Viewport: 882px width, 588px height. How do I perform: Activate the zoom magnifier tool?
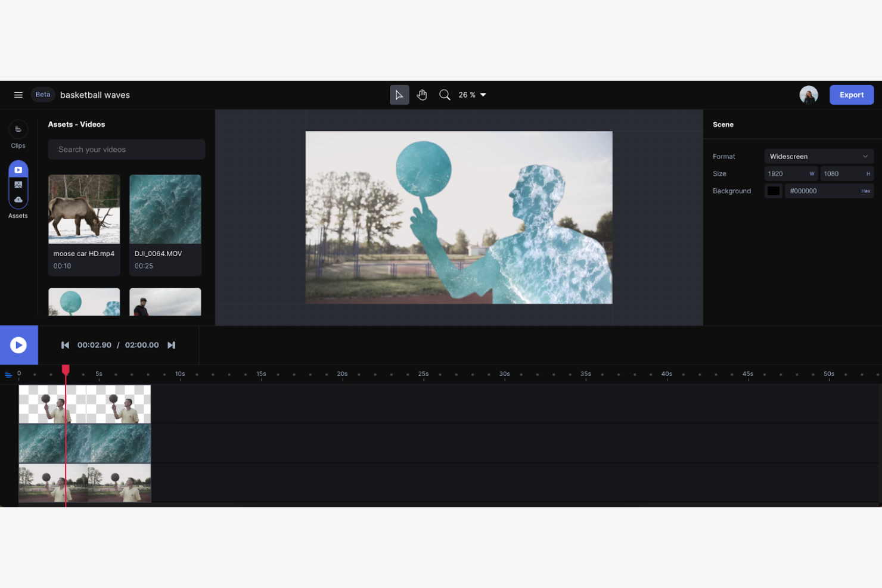pyautogui.click(x=445, y=94)
